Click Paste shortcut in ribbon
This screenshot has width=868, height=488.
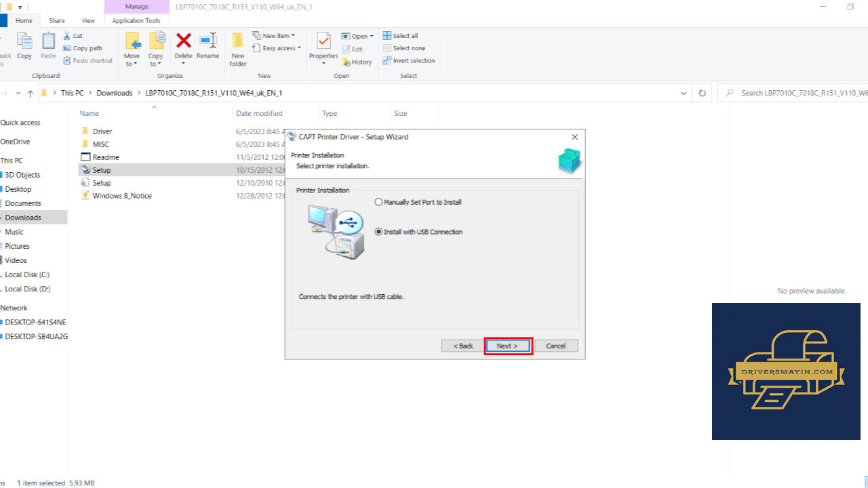[x=88, y=60]
